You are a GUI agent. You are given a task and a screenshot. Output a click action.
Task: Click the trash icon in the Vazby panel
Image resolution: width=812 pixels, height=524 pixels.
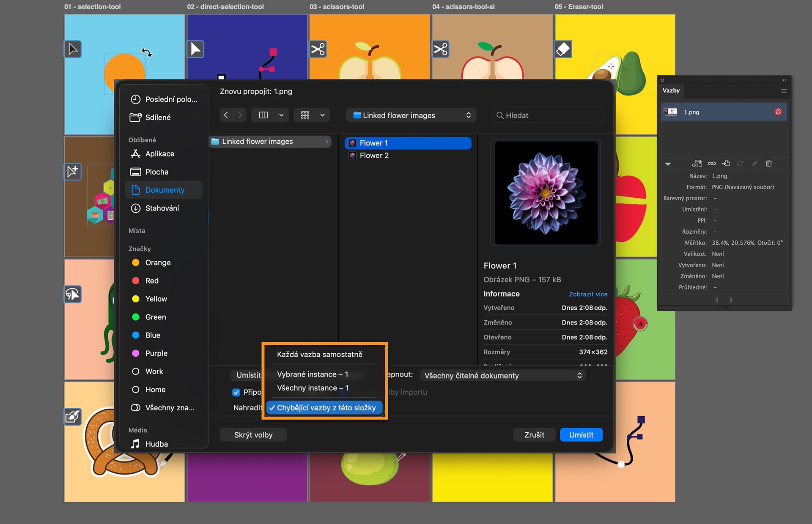click(769, 164)
